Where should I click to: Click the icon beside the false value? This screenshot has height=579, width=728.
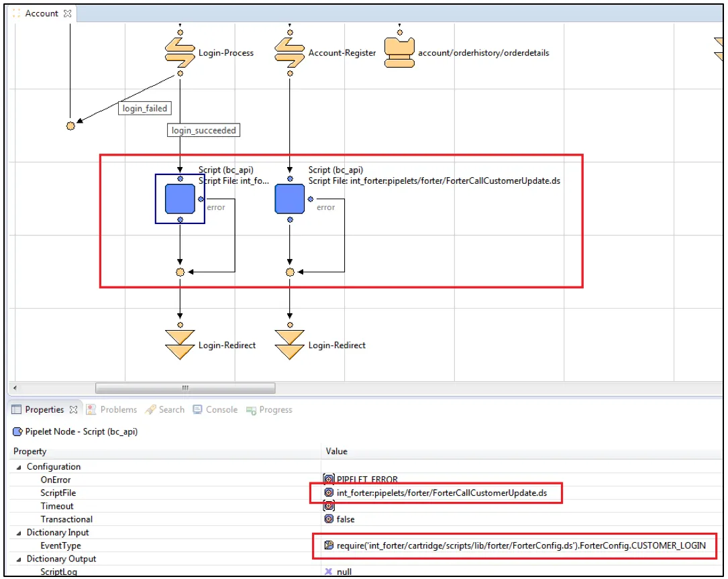(329, 519)
